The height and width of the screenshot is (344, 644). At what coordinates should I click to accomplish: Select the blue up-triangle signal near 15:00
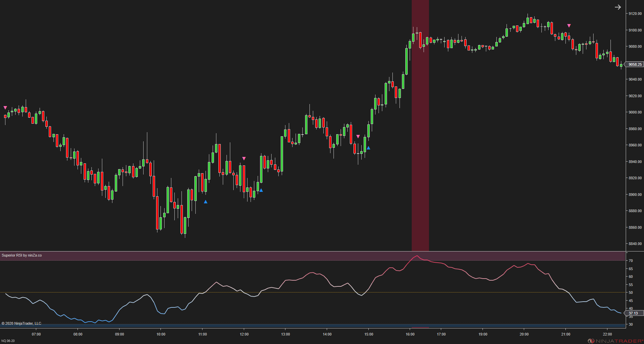click(x=368, y=148)
